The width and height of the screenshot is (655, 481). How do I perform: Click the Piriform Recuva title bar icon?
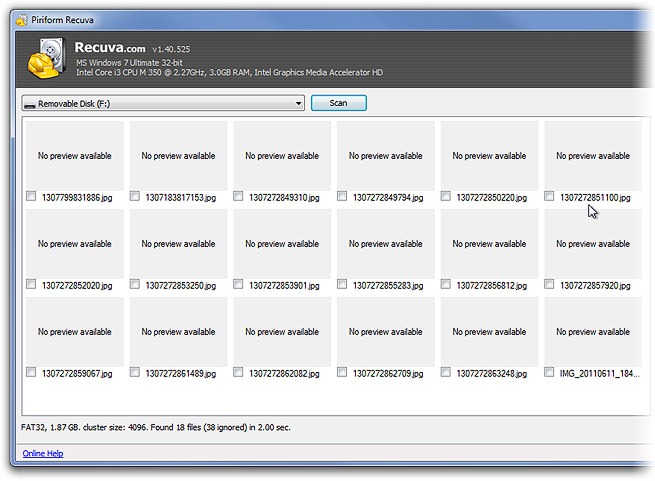click(x=22, y=20)
